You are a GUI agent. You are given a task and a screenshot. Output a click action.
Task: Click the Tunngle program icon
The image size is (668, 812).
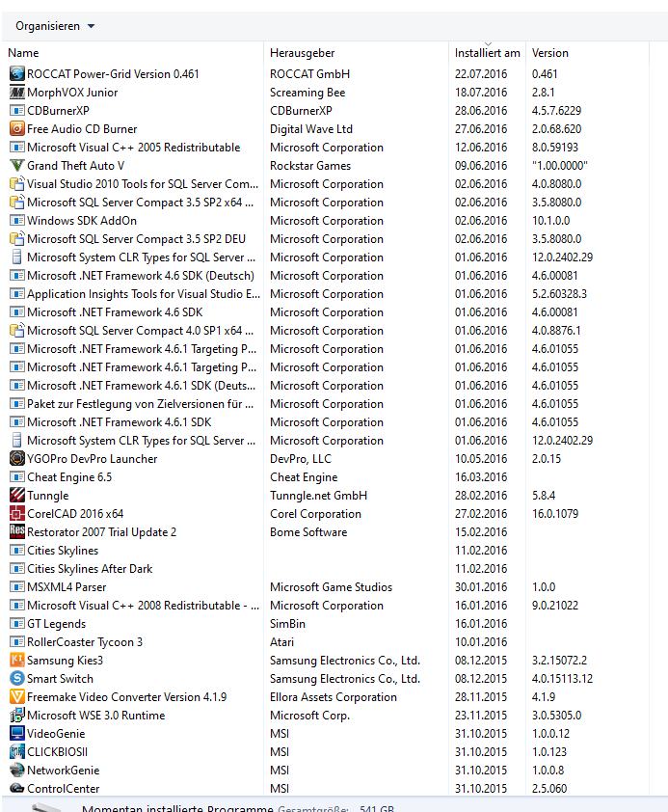17,495
